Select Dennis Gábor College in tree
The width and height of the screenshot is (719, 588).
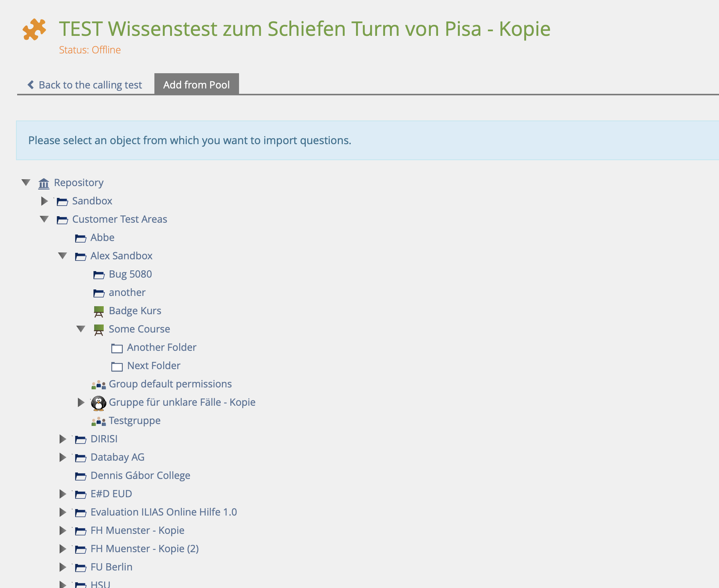click(140, 476)
